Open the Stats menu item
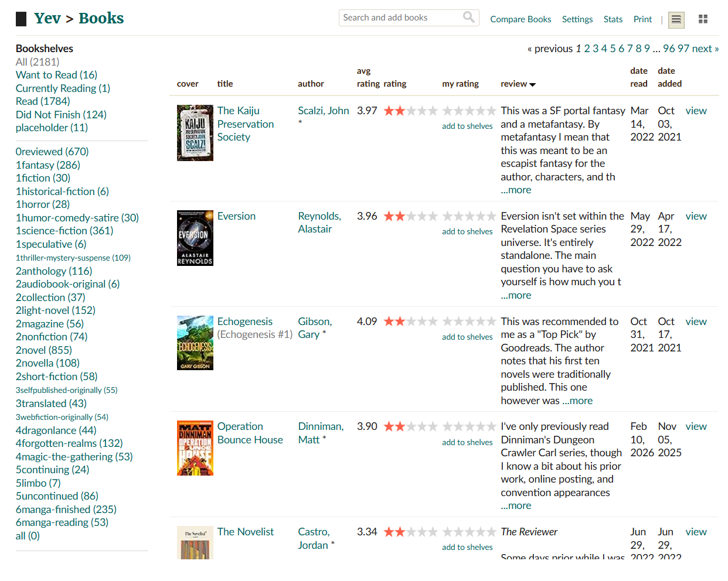Image resolution: width=728 pixels, height=581 pixels. tap(613, 19)
